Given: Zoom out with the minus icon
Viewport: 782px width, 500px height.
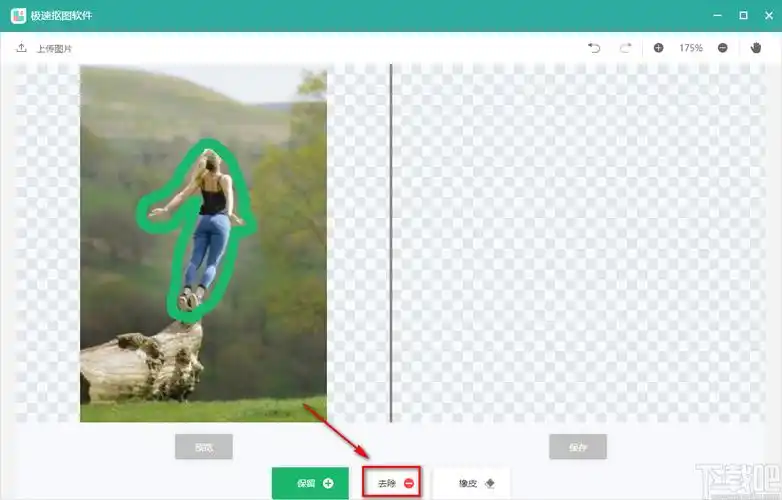Looking at the screenshot, I should tap(723, 48).
